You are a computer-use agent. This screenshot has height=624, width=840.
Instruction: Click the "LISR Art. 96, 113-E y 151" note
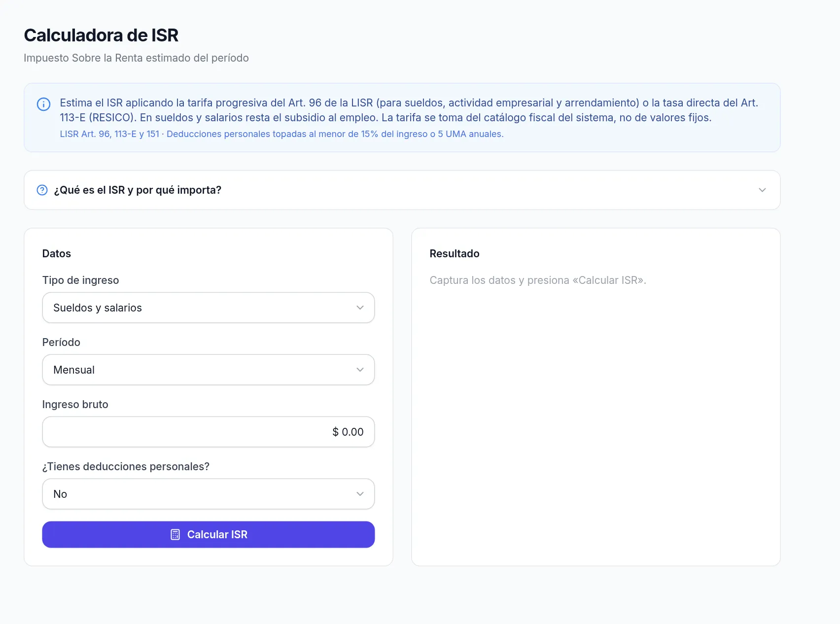click(281, 134)
